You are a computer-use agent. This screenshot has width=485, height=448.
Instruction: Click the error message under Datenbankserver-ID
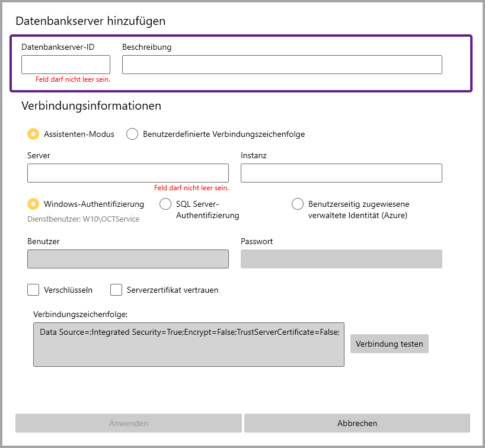click(x=73, y=79)
